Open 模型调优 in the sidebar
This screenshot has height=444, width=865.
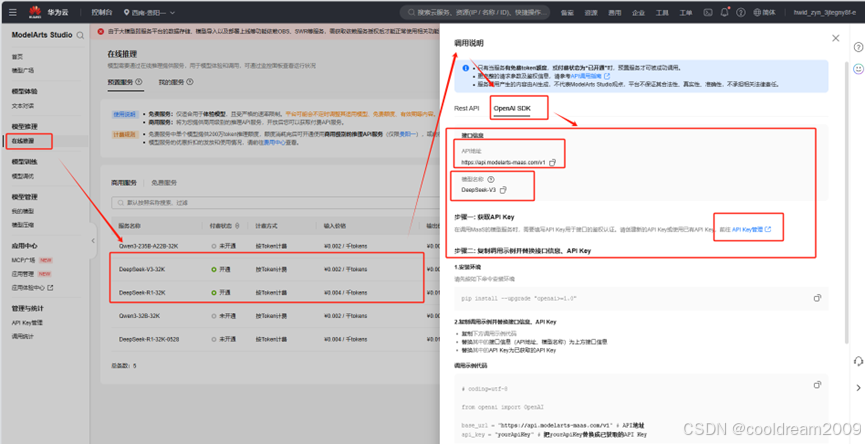point(23,176)
